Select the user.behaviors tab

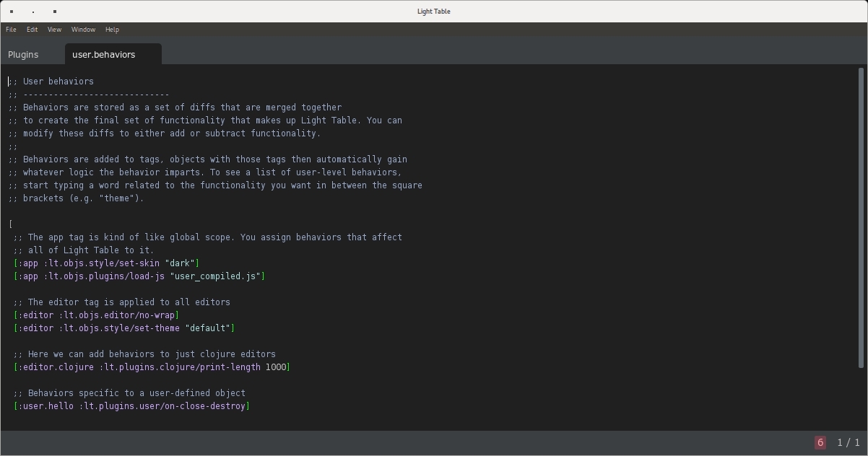click(x=103, y=55)
